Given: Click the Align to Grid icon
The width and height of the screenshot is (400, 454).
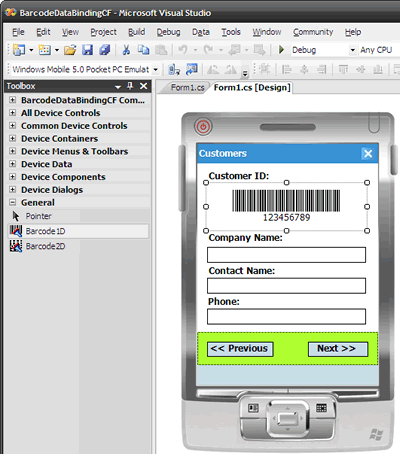Looking at the screenshot, I should pos(265,69).
